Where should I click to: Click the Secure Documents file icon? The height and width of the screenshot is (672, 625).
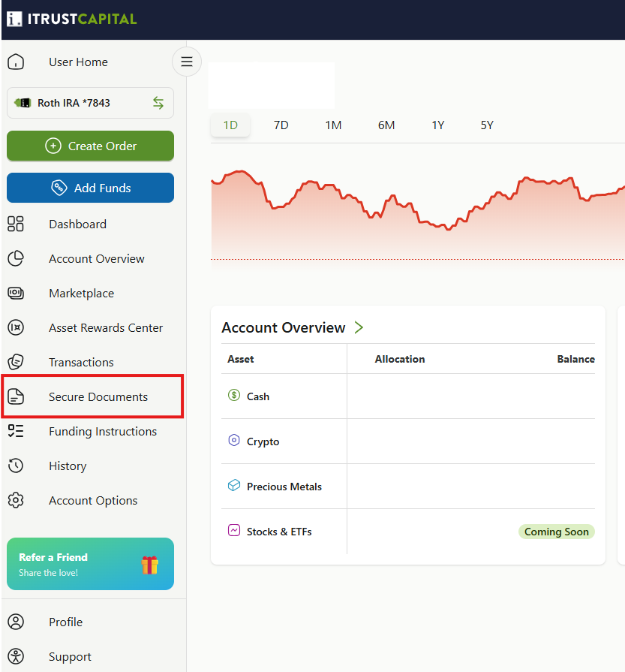coord(16,397)
